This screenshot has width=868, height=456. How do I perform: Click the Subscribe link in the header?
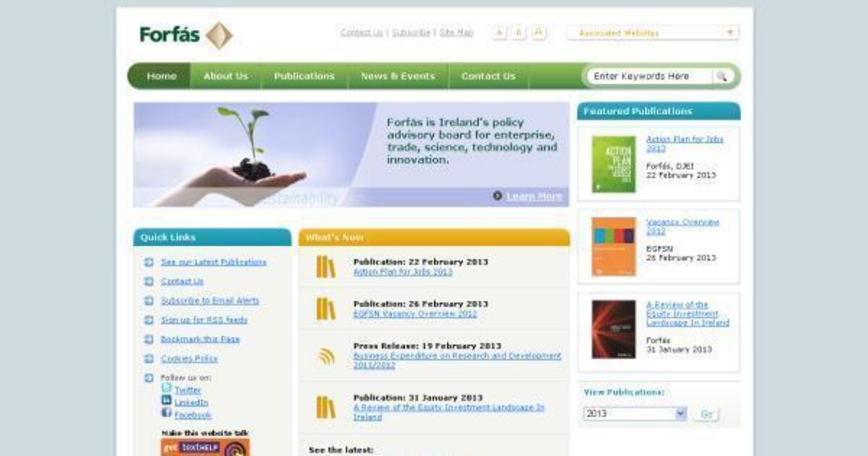(411, 33)
